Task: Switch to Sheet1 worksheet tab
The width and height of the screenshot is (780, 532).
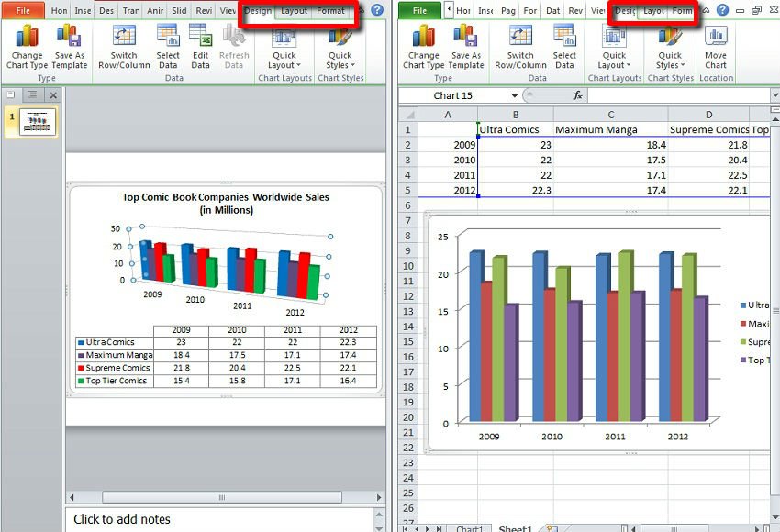Action: pyautogui.click(x=515, y=526)
